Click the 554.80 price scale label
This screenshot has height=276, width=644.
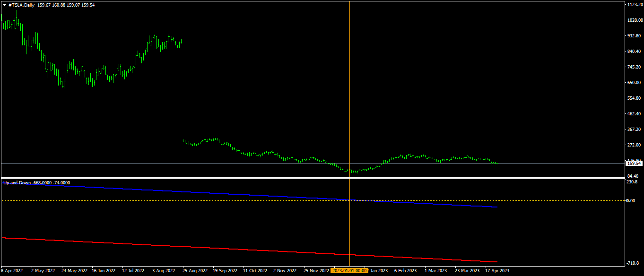635,98
